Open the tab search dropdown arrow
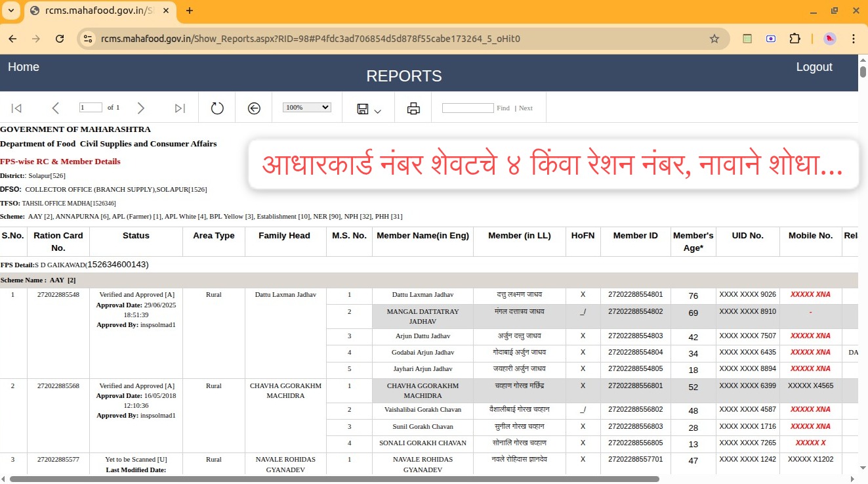 [10, 11]
